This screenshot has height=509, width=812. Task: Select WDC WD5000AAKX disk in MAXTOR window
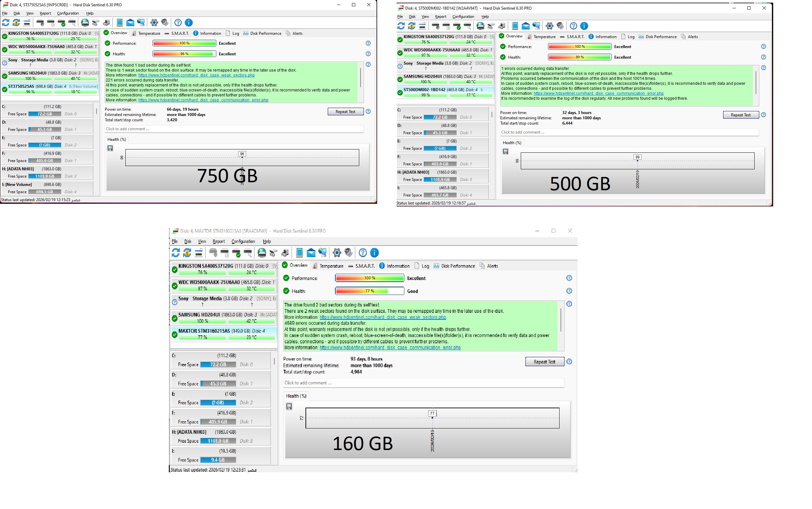click(224, 285)
